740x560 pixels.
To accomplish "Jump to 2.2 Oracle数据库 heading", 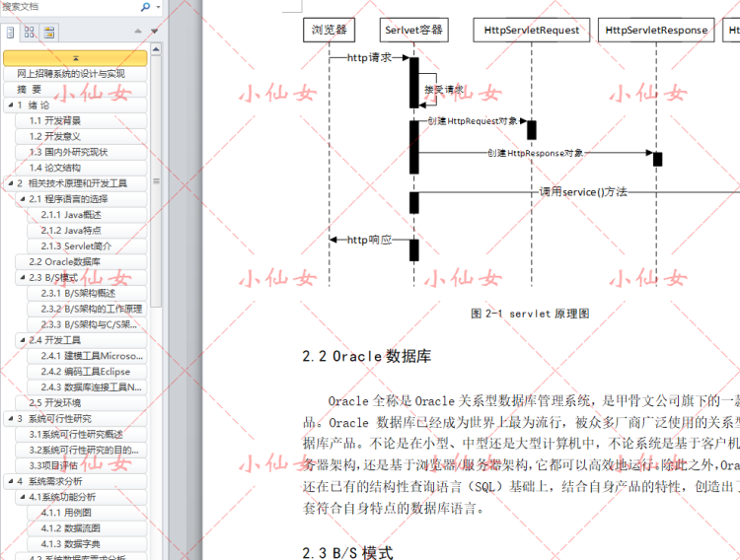I will [81, 261].
